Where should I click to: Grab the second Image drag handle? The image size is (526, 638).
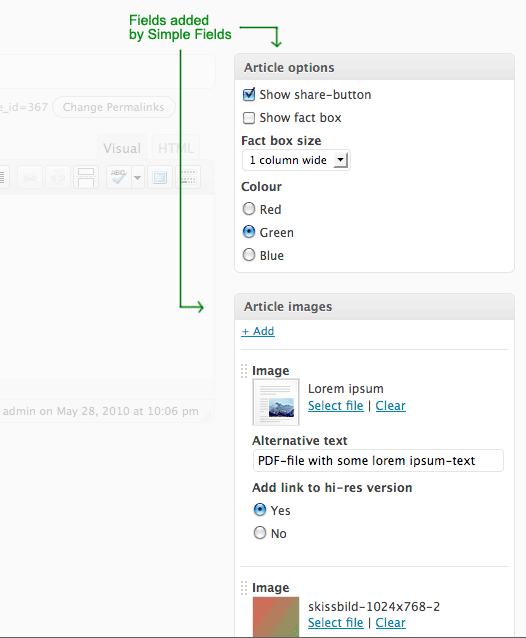pyautogui.click(x=244, y=588)
